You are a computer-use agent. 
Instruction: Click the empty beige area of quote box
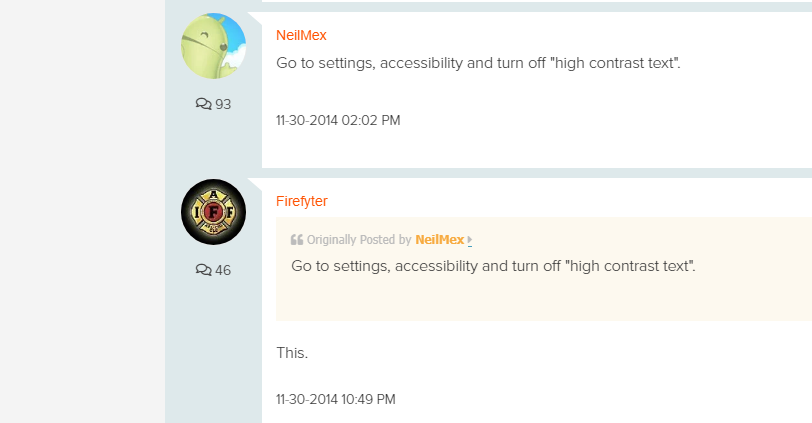(544, 299)
